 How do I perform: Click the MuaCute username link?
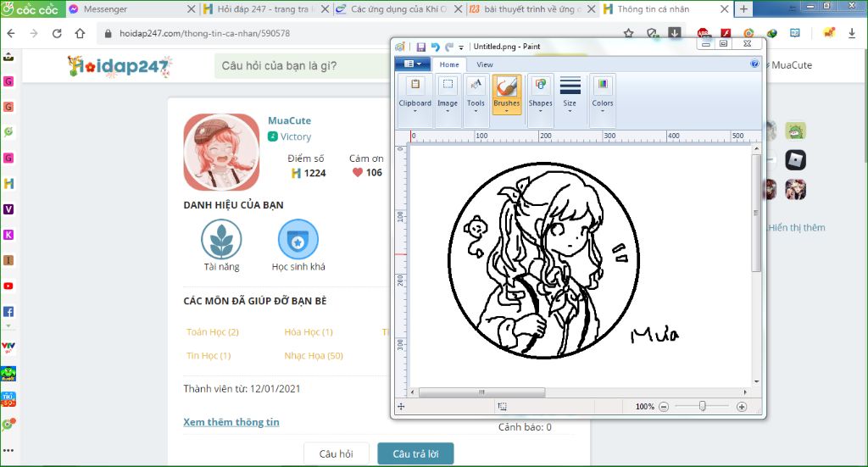click(x=290, y=120)
